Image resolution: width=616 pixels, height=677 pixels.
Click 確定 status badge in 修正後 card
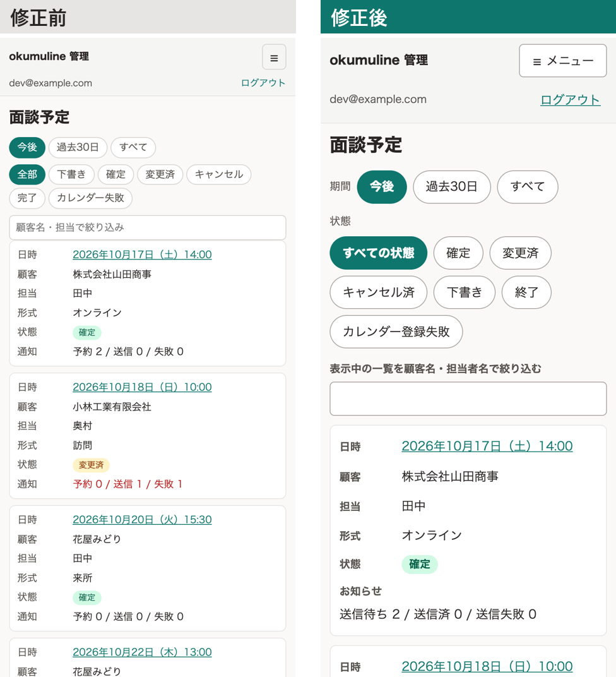click(419, 565)
